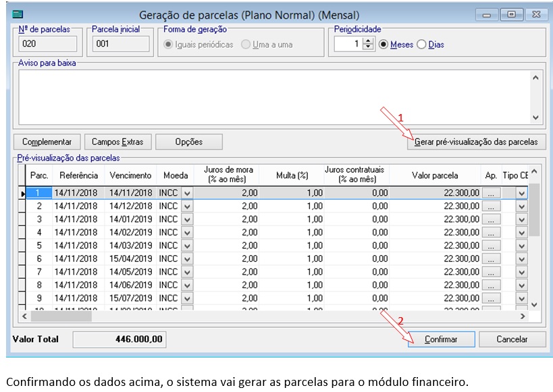
Task: Click Ap. ellipsis button for parcela 3
Action: tap(491, 219)
